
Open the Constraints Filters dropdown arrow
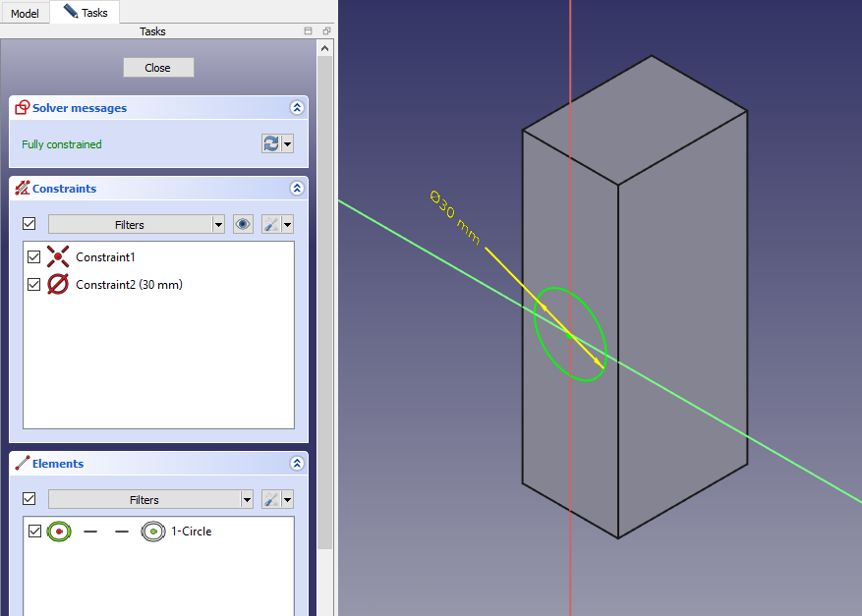pyautogui.click(x=218, y=224)
